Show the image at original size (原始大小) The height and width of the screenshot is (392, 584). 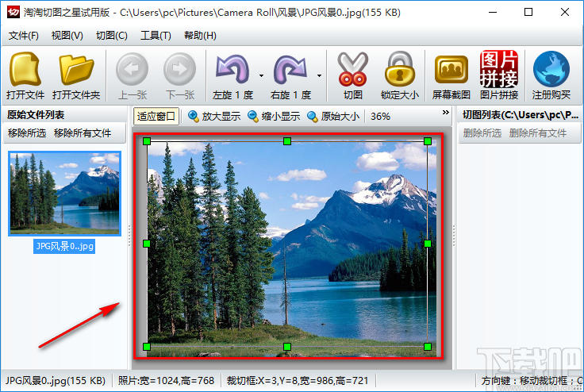click(x=333, y=117)
